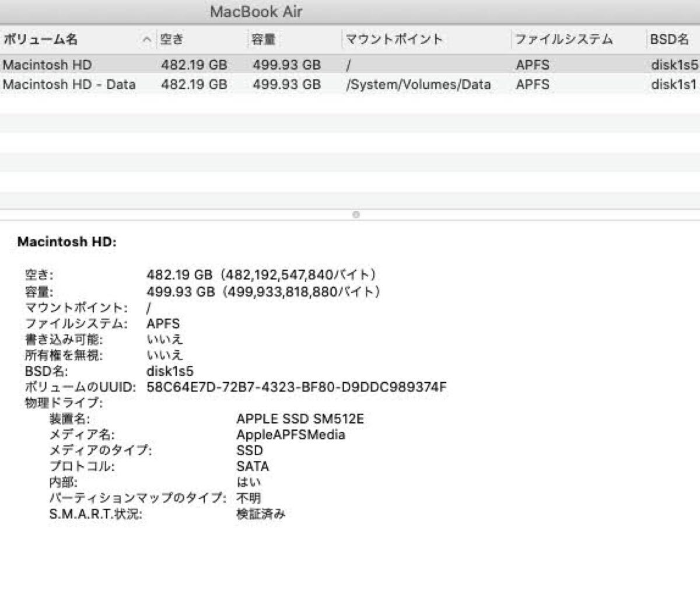This screenshot has width=700, height=607.
Task: Click disk1s1 in the BSD名 column
Action: 674,84
